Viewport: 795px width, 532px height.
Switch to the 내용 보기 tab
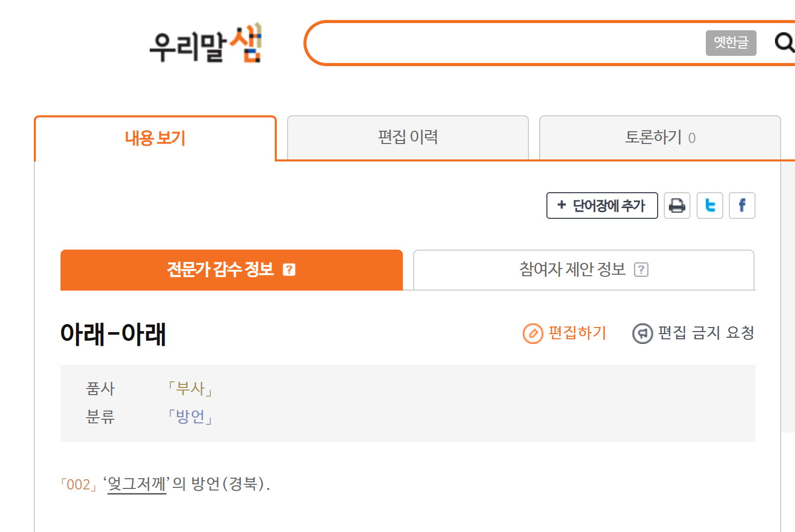[x=155, y=138]
